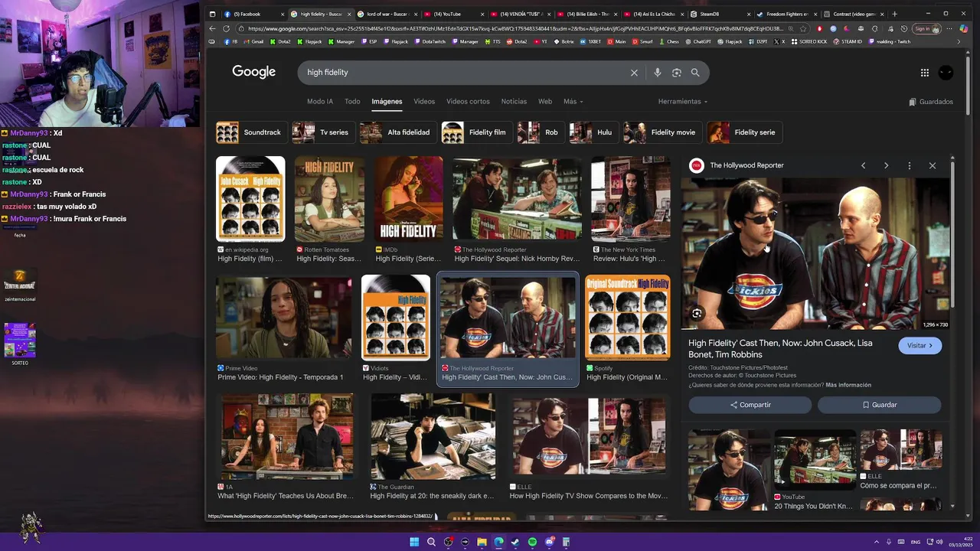The height and width of the screenshot is (551, 980).
Task: Open the Más información link
Action: pyautogui.click(x=848, y=385)
